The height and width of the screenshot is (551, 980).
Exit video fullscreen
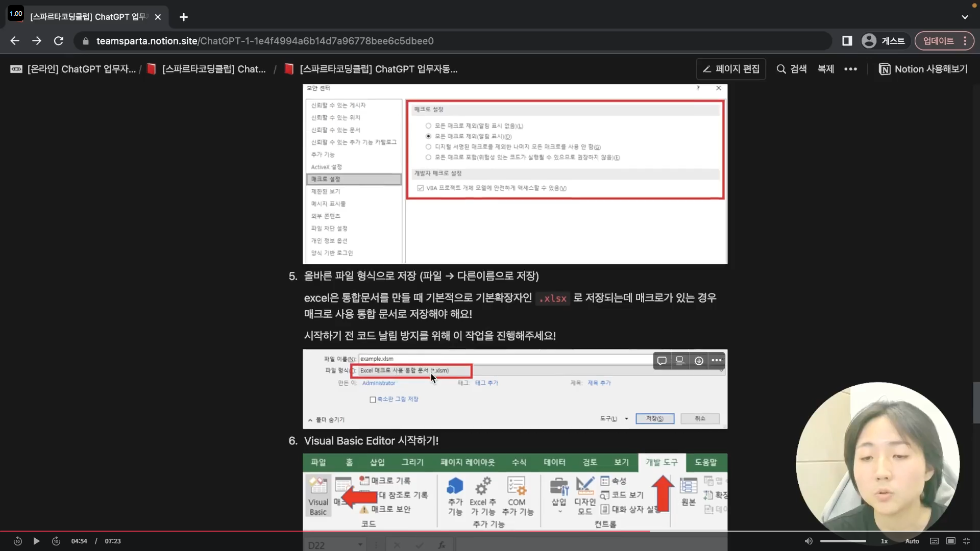pos(966,541)
